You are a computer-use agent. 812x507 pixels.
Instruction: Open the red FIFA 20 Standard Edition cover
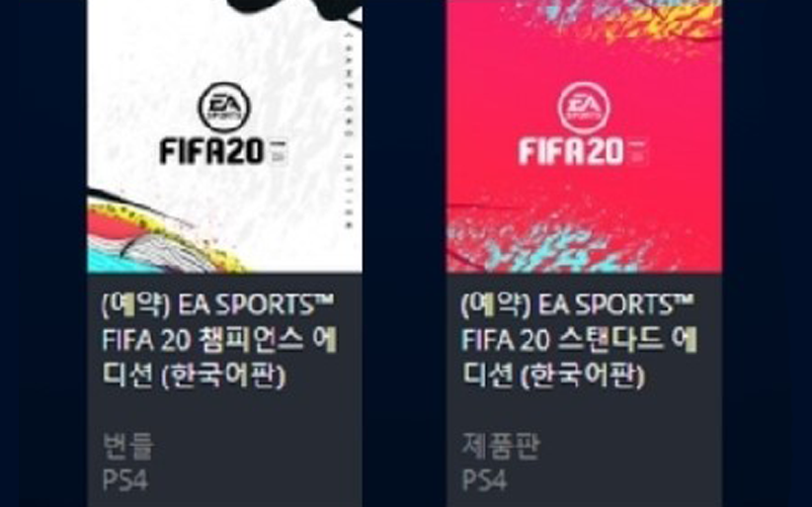coord(584,135)
